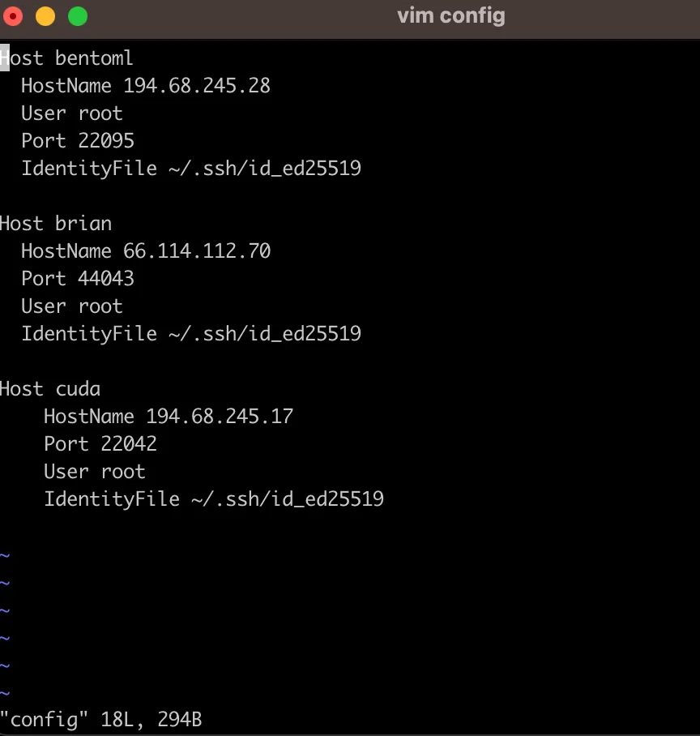The height and width of the screenshot is (736, 700).
Task: Select the IP address 194.68.245.28
Action: (196, 85)
